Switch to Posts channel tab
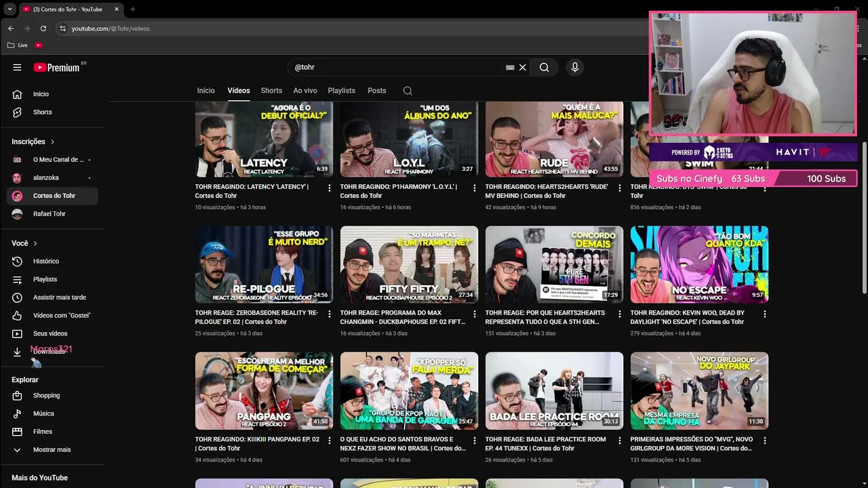868x488 pixels. [377, 91]
